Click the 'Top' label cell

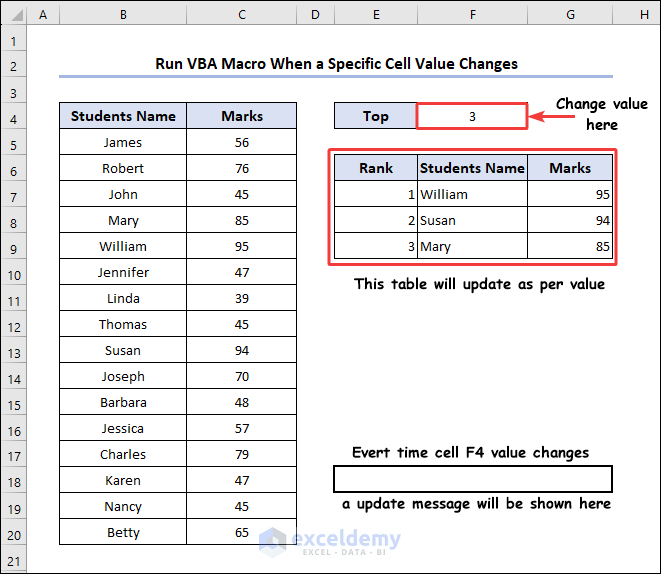click(376, 116)
